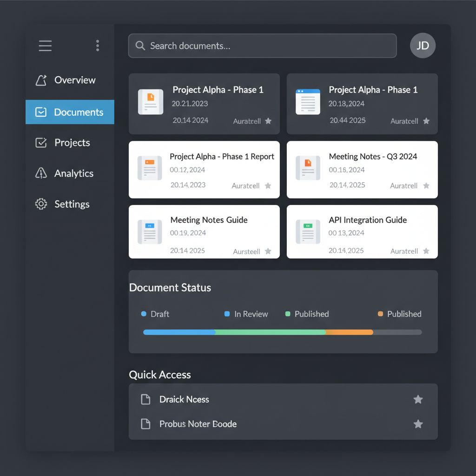Screen dimensions: 476x476
Task: Select the In Review status legend
Action: 246,314
